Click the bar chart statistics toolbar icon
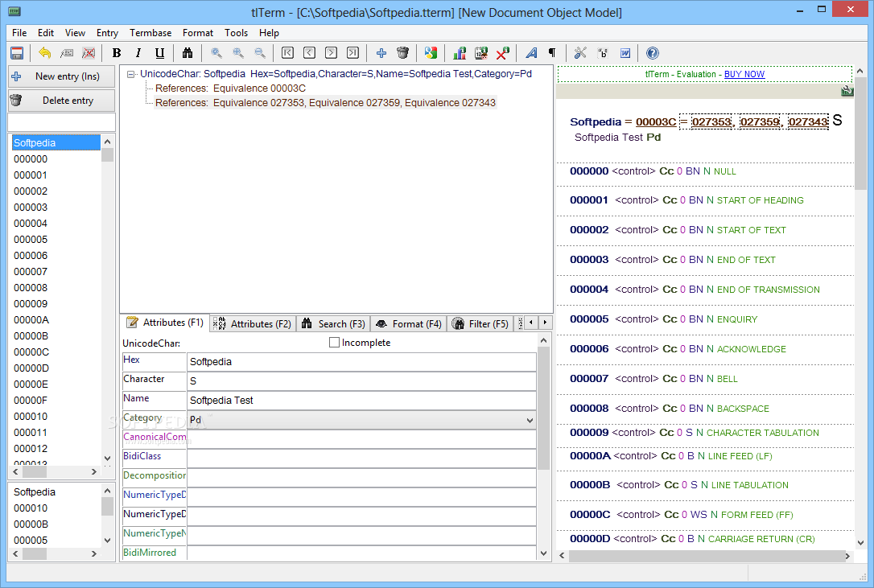874x588 pixels. click(x=460, y=53)
